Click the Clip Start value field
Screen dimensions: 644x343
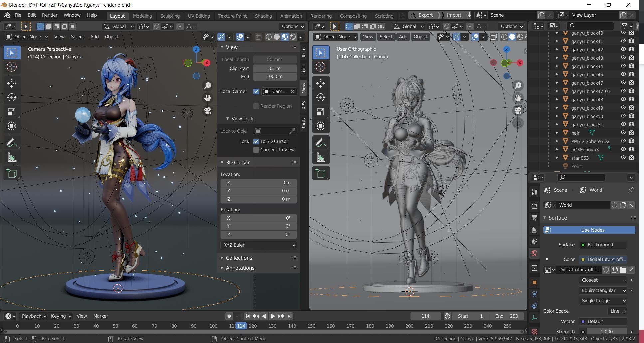tap(275, 68)
